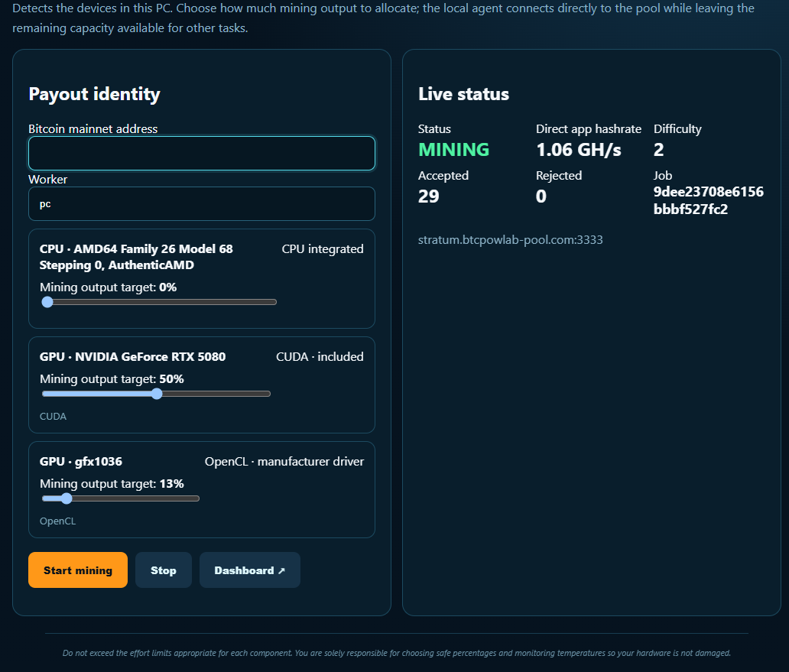Click the Bitcoin mainnet address field
Viewport: 789px width, 672px height.
tap(201, 153)
